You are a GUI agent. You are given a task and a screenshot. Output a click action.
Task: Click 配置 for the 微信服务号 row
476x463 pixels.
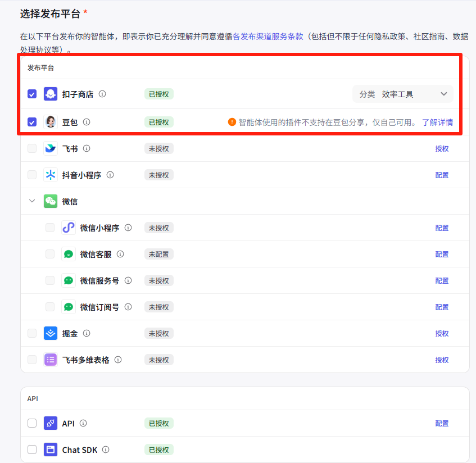(x=442, y=280)
